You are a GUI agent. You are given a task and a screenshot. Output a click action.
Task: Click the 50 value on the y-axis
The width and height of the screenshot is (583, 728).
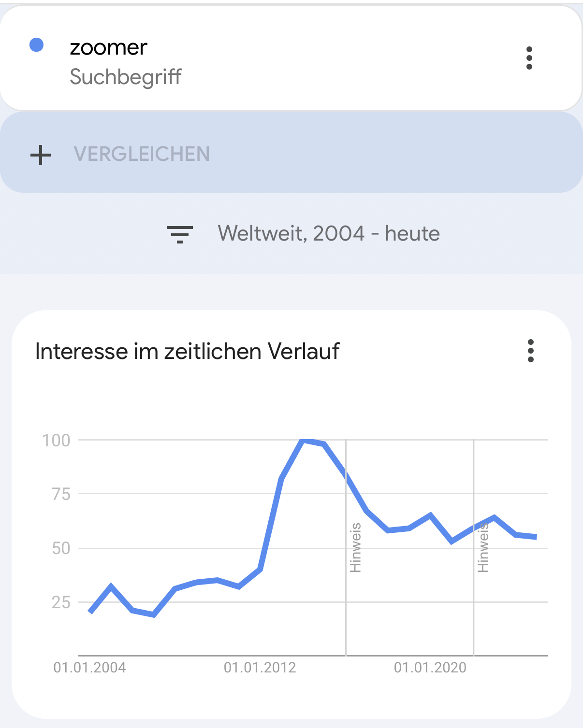(x=61, y=548)
